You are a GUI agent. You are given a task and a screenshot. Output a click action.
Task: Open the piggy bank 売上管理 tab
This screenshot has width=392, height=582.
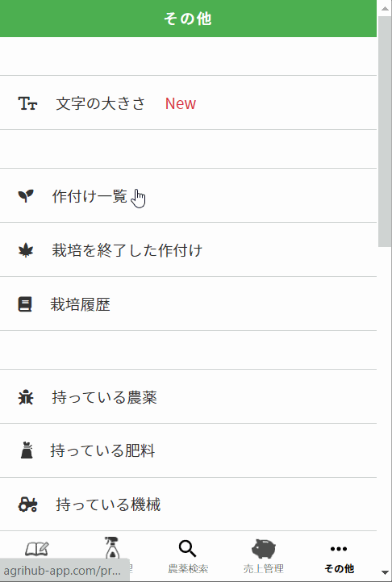coord(263,556)
